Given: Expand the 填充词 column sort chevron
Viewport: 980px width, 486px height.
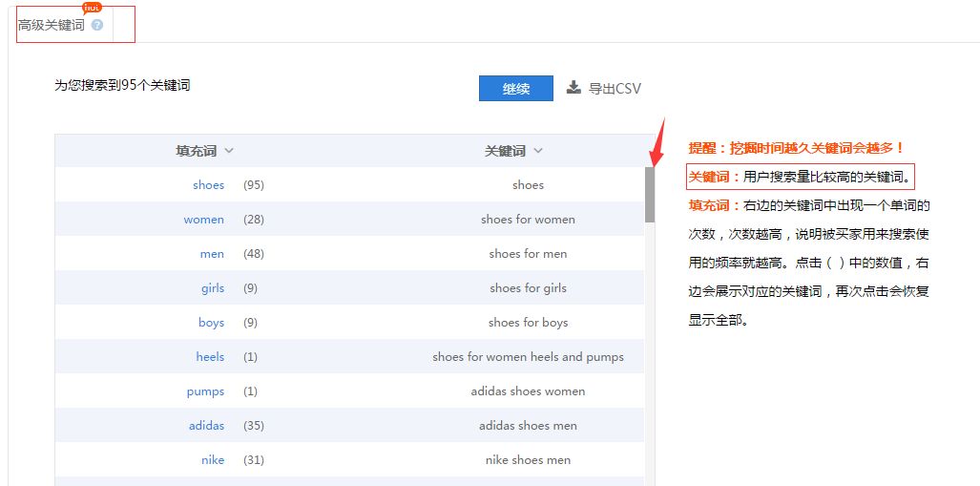Looking at the screenshot, I should [x=229, y=151].
